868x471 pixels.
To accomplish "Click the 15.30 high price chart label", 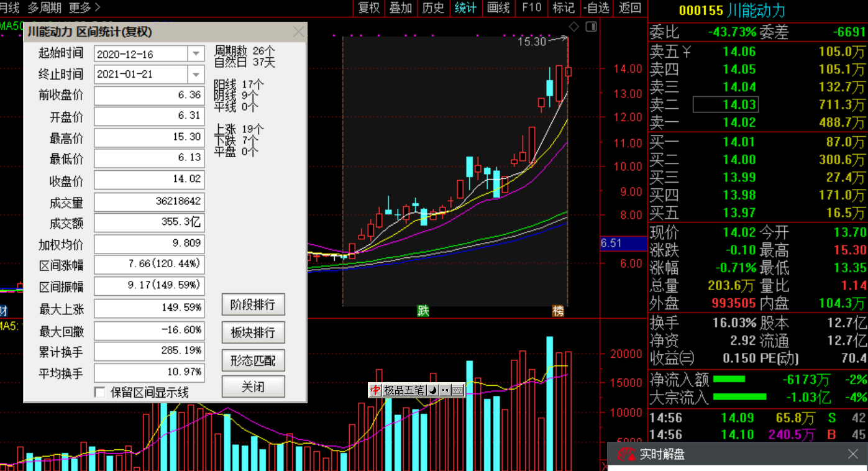I will coord(531,42).
